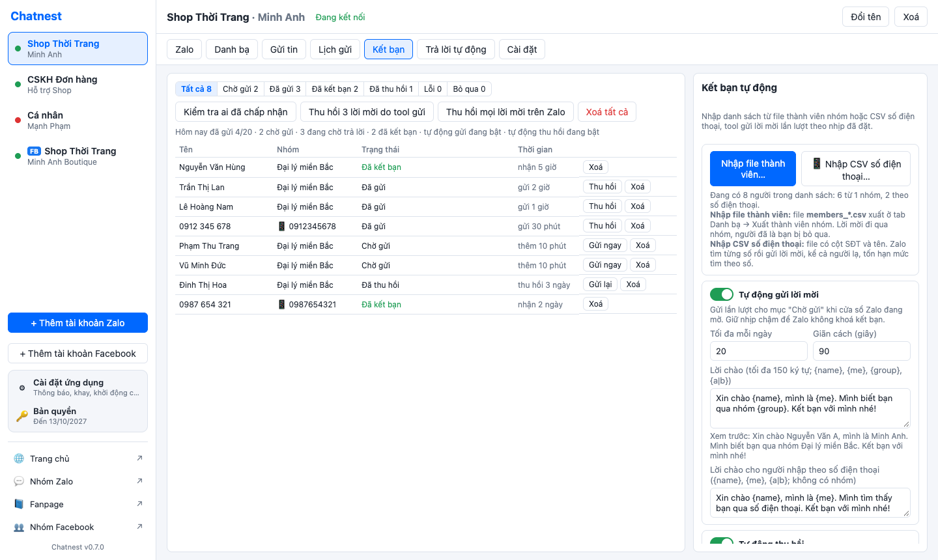Click the globe icon for Trang chủ
938x560 pixels.
point(19,458)
